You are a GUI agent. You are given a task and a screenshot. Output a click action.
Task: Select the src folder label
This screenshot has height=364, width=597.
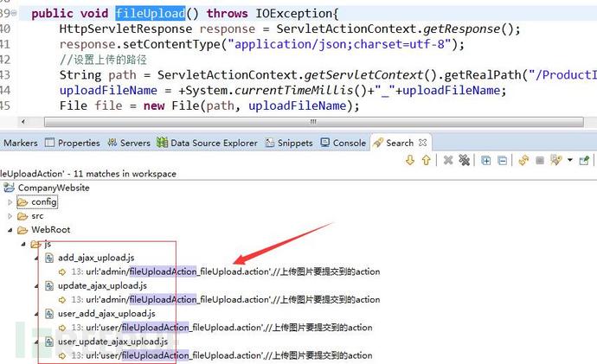pyautogui.click(x=37, y=216)
